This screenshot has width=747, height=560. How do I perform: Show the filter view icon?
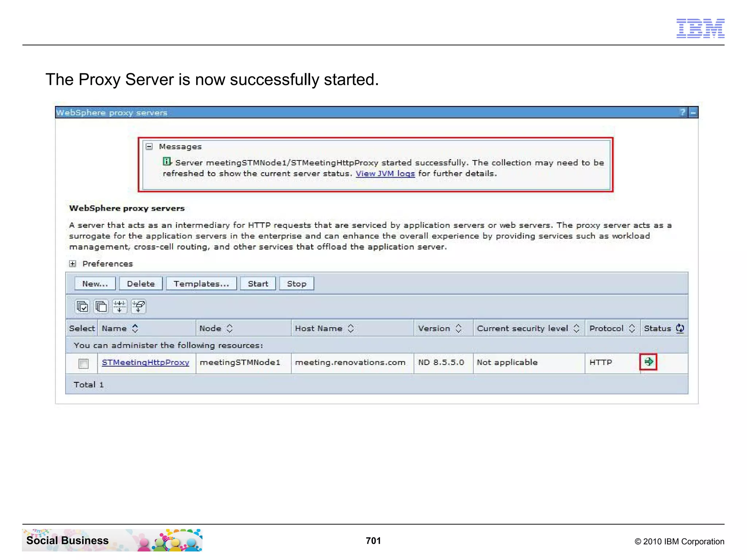120,307
